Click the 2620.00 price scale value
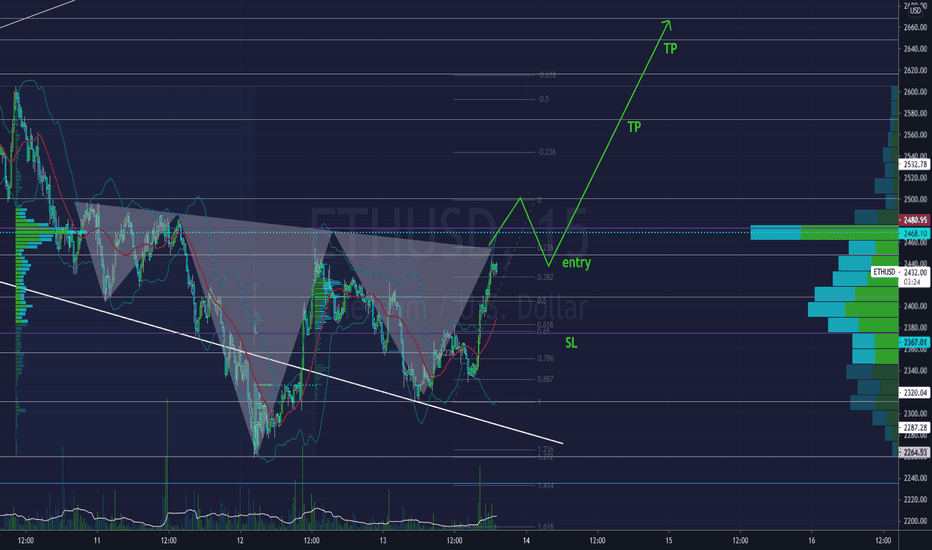This screenshot has height=550, width=932. (x=915, y=70)
